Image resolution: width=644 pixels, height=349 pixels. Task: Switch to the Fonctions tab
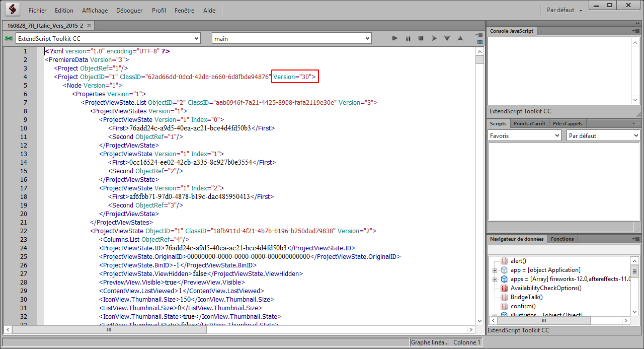(x=562, y=239)
